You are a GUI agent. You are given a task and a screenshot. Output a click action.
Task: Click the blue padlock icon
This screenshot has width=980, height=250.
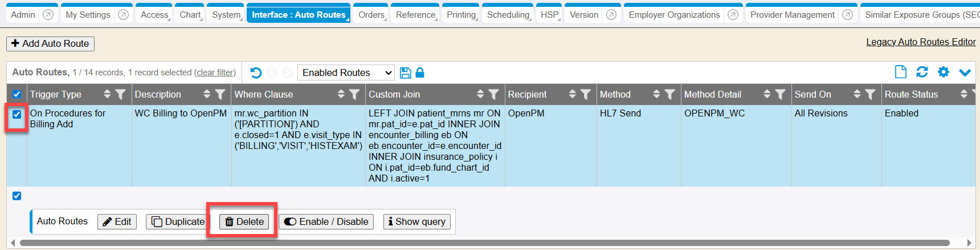(x=420, y=72)
